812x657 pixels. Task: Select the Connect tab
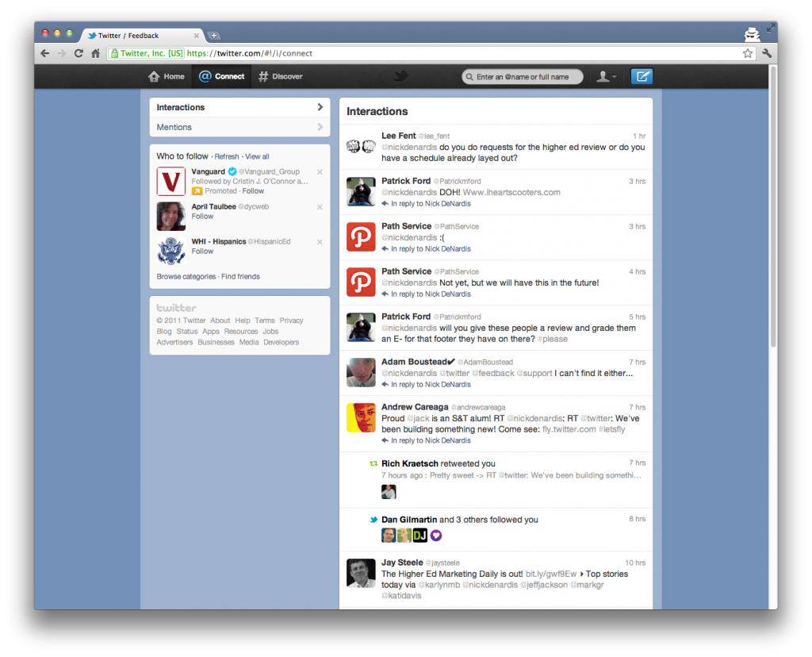(x=222, y=77)
